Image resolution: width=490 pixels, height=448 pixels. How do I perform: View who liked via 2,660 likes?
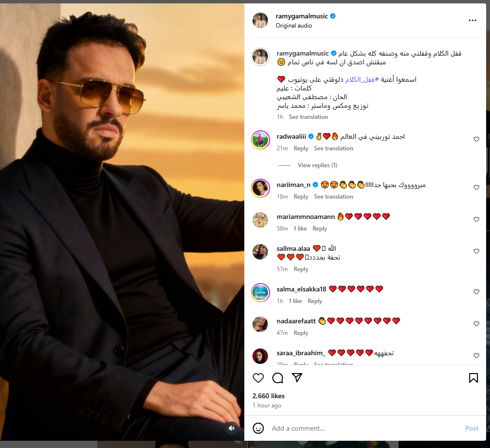coord(268,396)
